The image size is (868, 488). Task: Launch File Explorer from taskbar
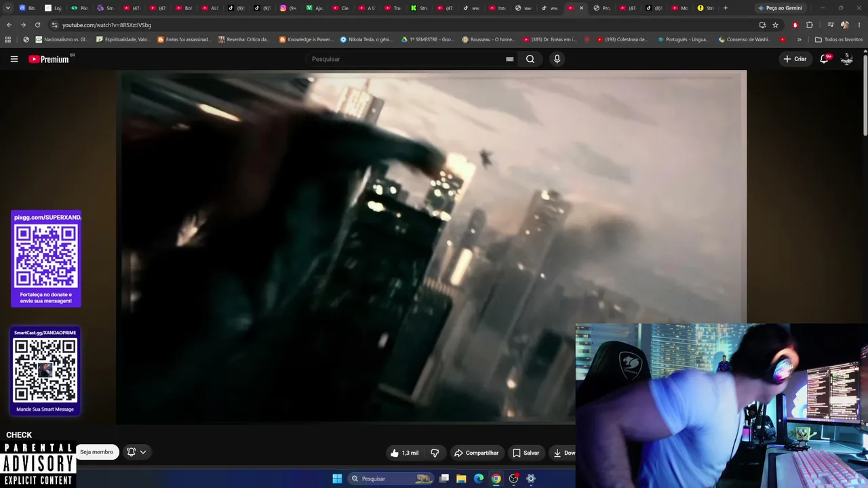[x=461, y=479]
